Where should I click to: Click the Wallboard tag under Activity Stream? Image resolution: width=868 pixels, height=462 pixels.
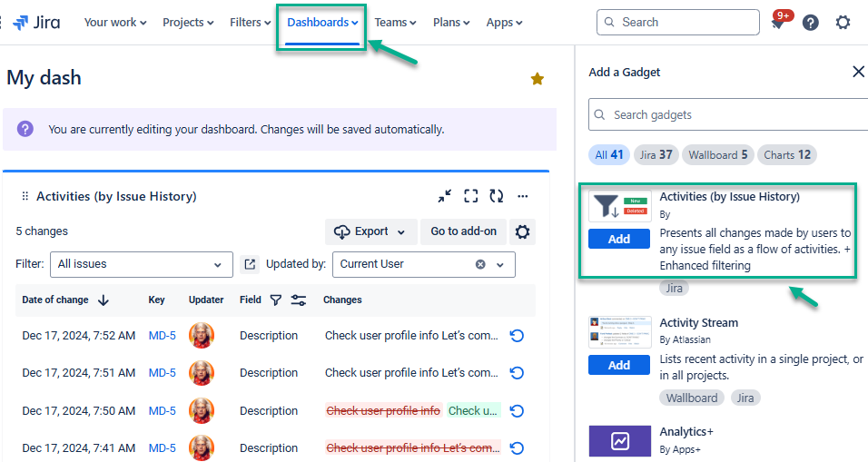692,398
